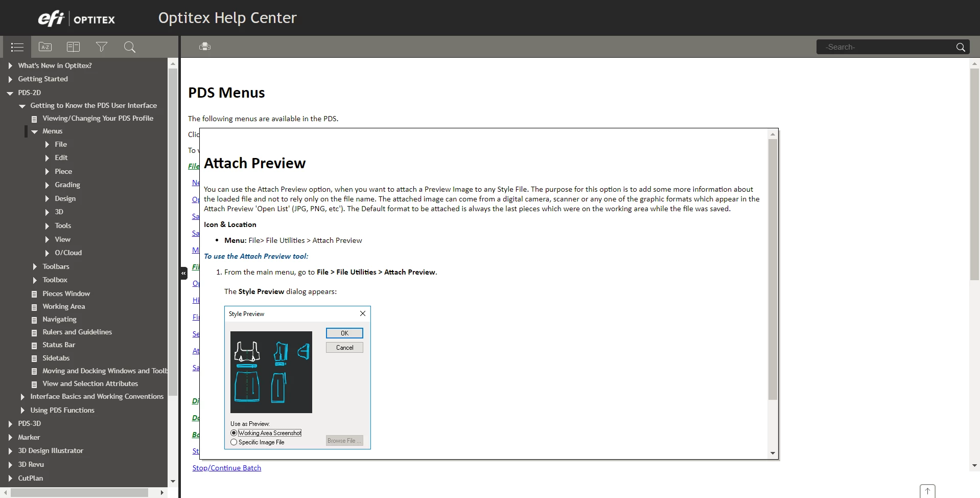
Task: Open the A-Z index tab icon
Action: (x=45, y=47)
